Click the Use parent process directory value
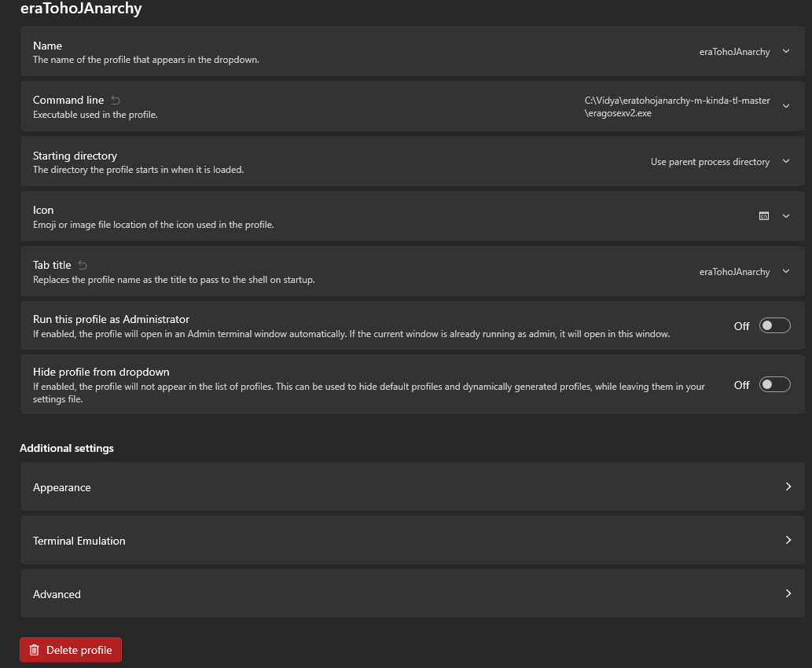Screen dimensions: 812x668 coord(710,162)
